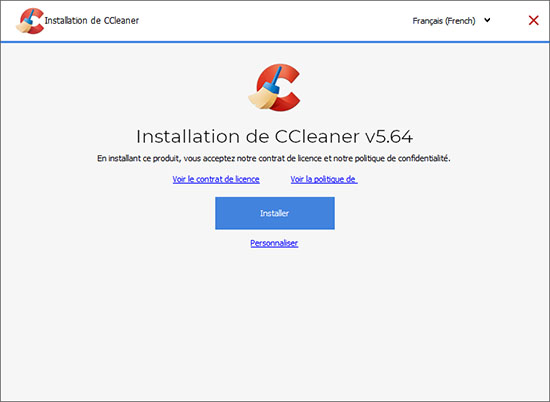Click the large CCleaner broom logo
The image size is (550, 402).
pyautogui.click(x=274, y=88)
